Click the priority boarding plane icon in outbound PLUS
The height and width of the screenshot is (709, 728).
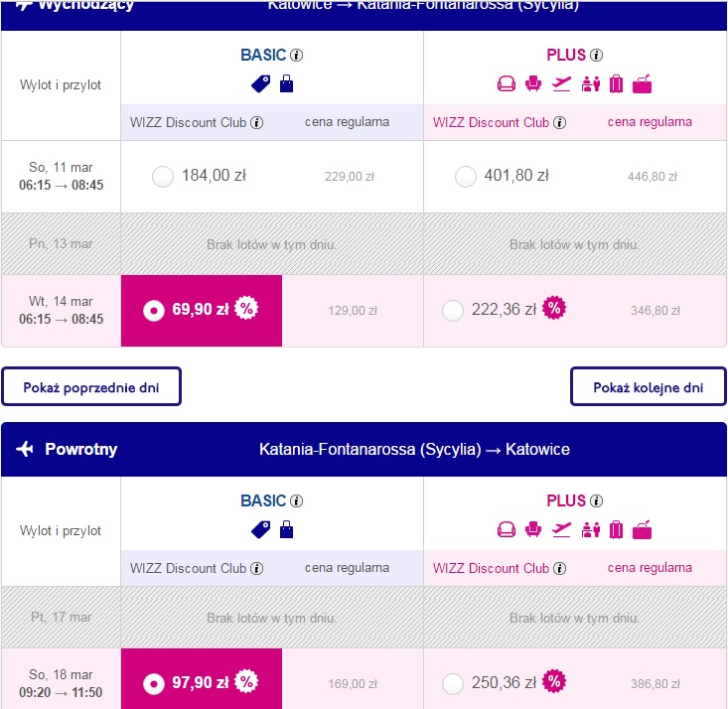[x=561, y=84]
